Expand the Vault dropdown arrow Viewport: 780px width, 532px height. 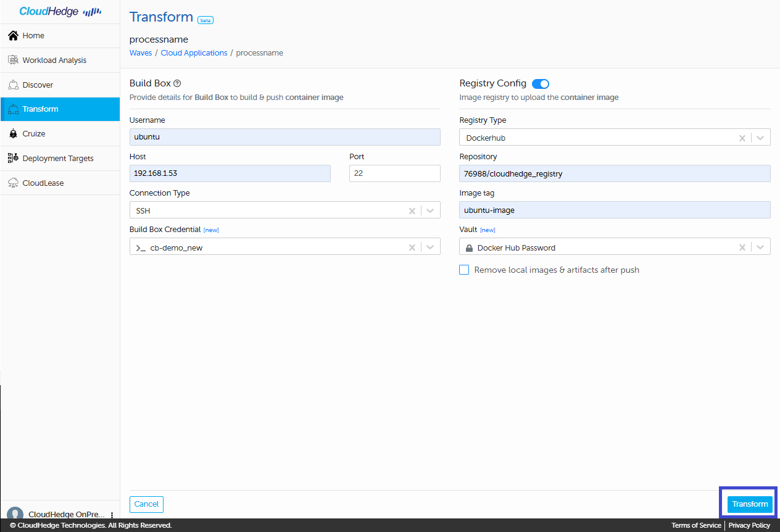tap(761, 247)
